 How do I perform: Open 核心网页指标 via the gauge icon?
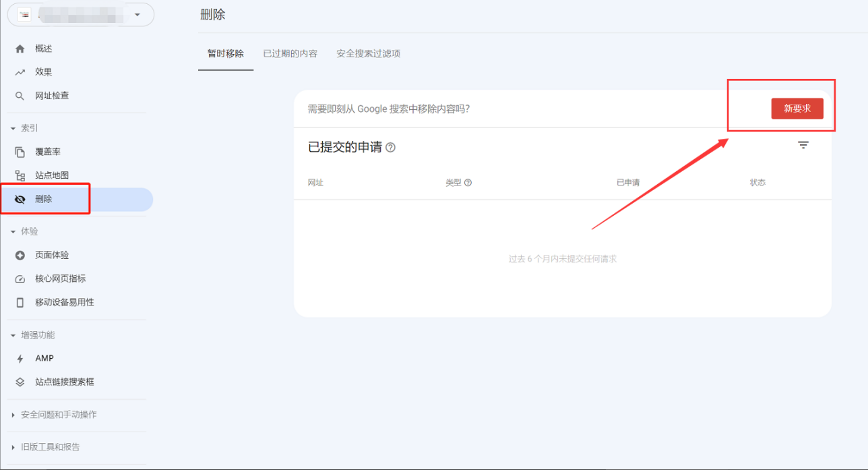[x=20, y=278]
